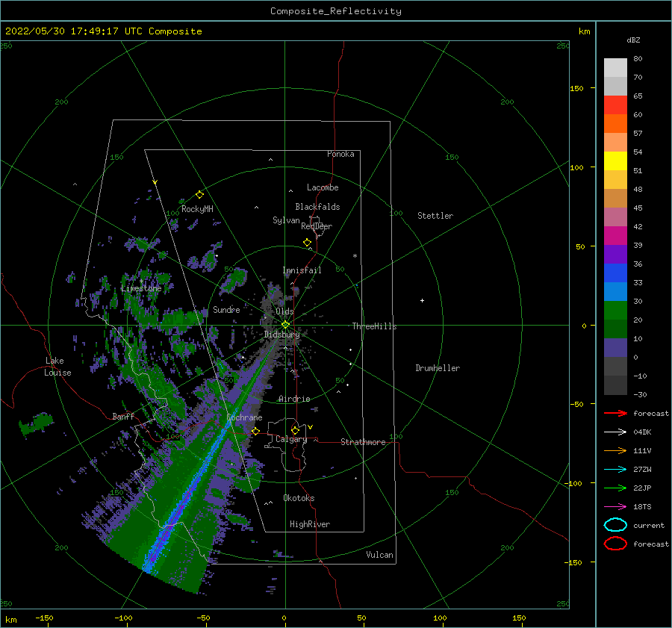The height and width of the screenshot is (628, 672).
Task: Click the Calgary city label
Action: tap(291, 439)
